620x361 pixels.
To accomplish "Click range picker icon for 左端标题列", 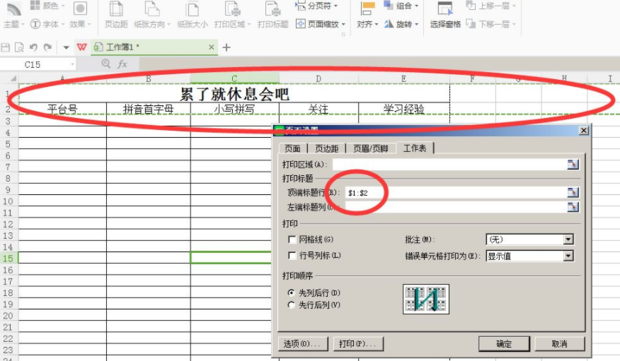I will (x=573, y=207).
